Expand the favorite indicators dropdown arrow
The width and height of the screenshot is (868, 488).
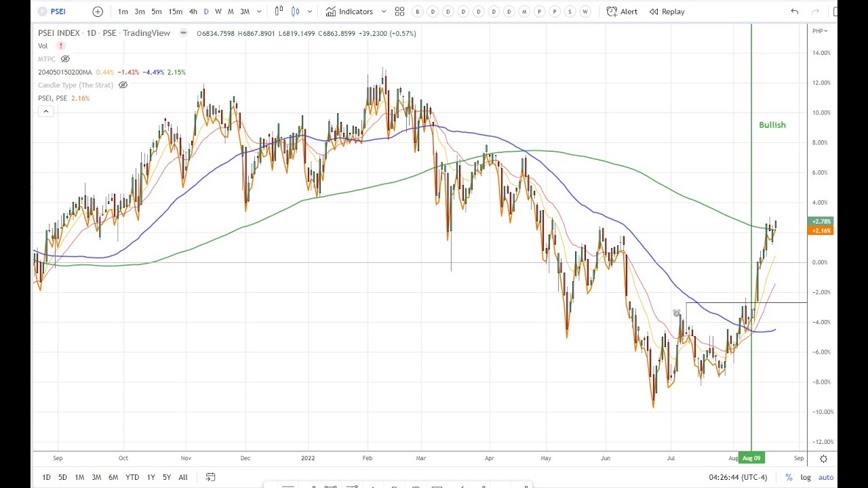[384, 12]
